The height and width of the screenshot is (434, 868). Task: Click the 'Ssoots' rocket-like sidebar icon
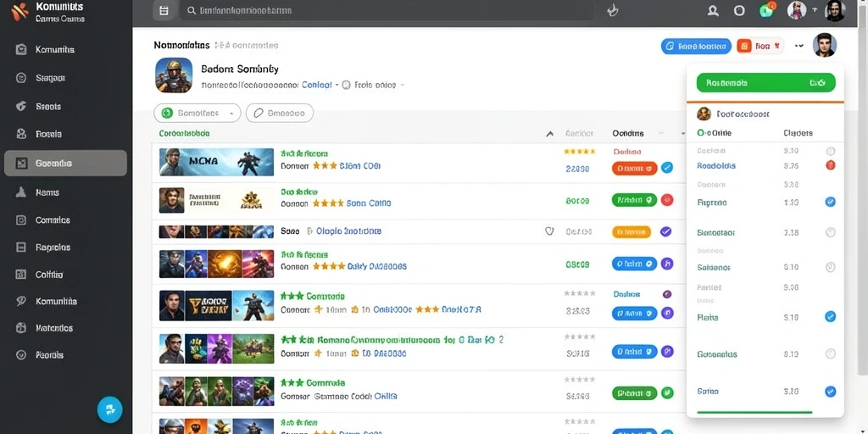(21, 106)
